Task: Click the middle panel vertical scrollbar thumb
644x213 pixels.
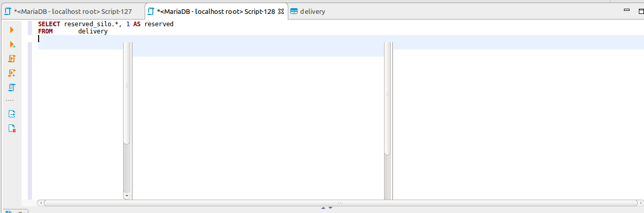Action: point(388,98)
